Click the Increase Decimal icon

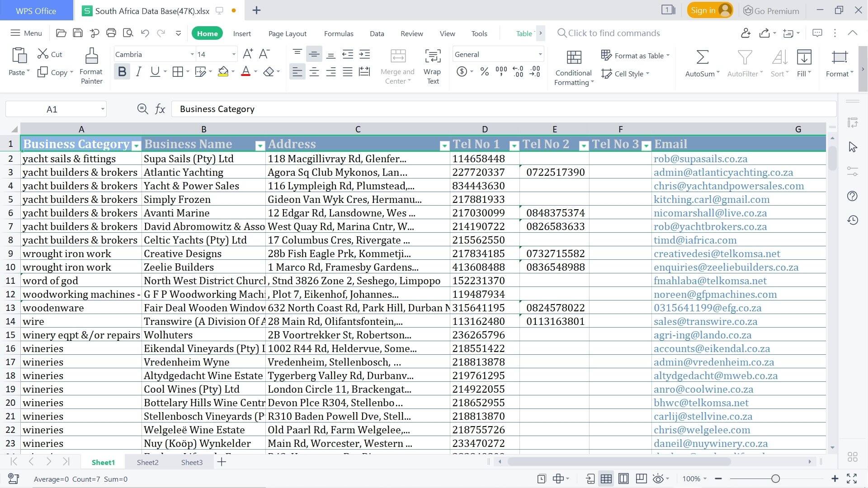tap(518, 71)
